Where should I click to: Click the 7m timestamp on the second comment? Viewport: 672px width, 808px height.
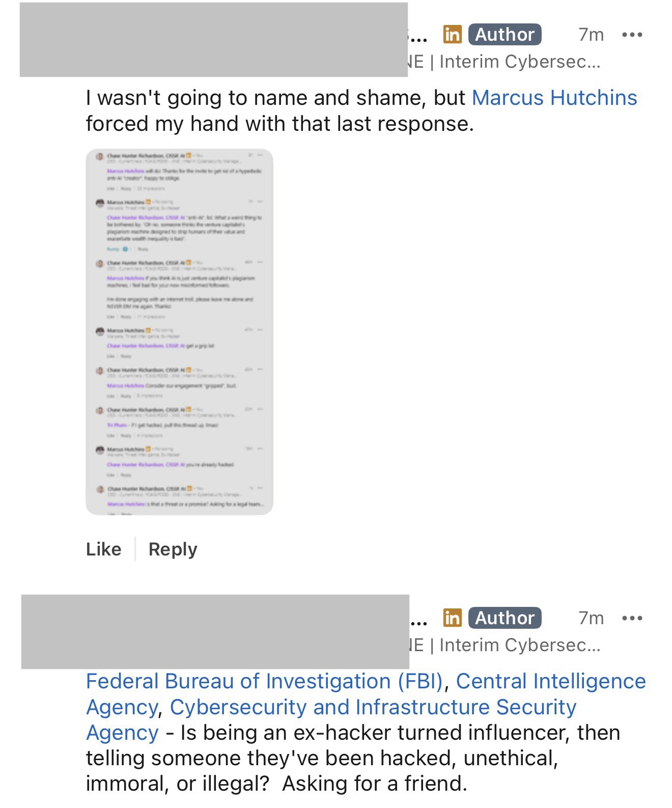point(591,618)
